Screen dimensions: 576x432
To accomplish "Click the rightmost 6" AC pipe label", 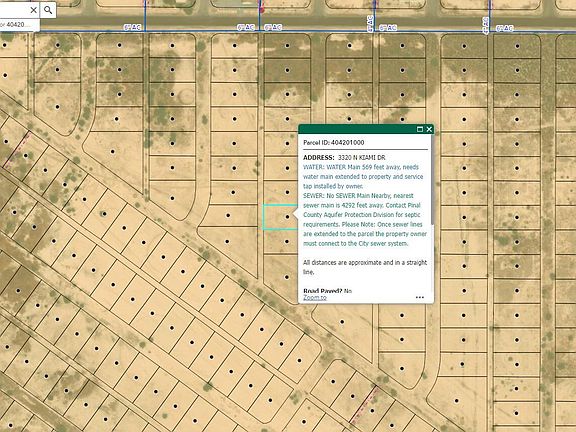I will point(504,28).
